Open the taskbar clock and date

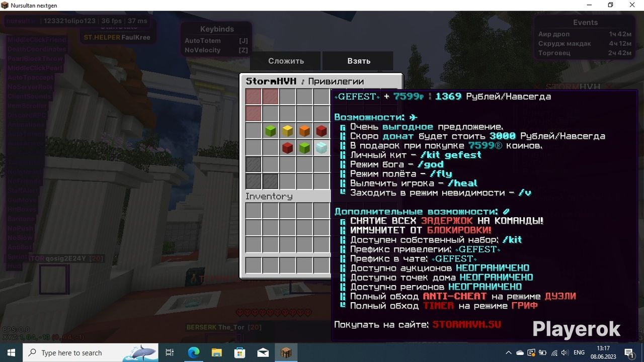(603, 352)
